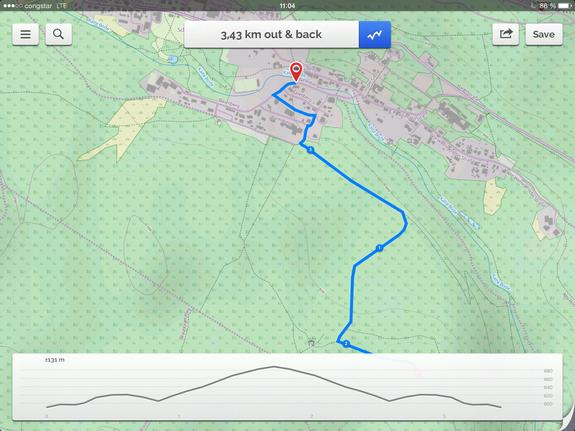The image size is (575, 431).
Task: Click the Save button
Action: tap(543, 34)
